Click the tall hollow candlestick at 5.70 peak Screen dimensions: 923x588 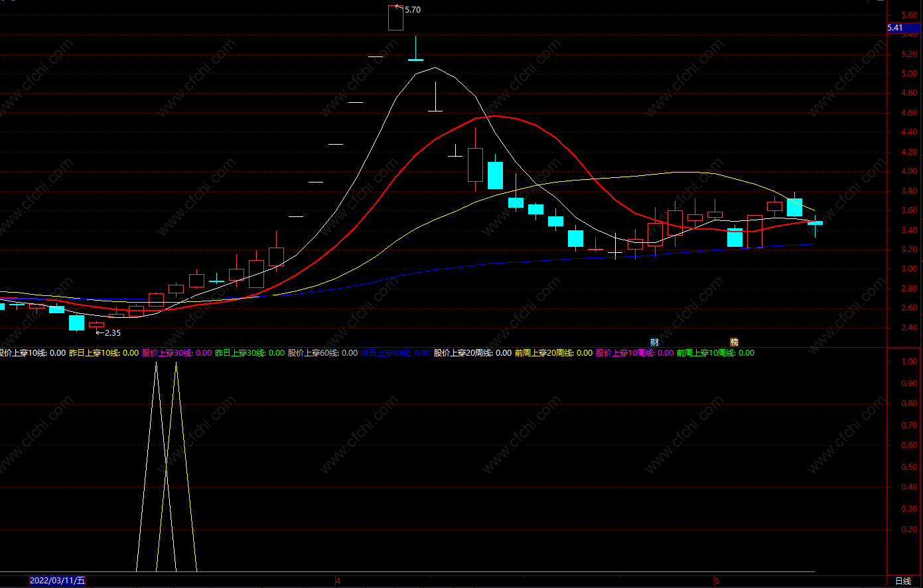coord(395,18)
